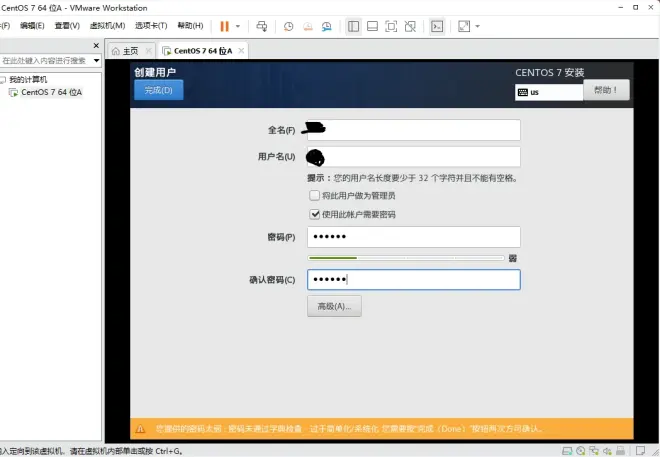Click the CD/DVD drive status icon

coord(581,451)
